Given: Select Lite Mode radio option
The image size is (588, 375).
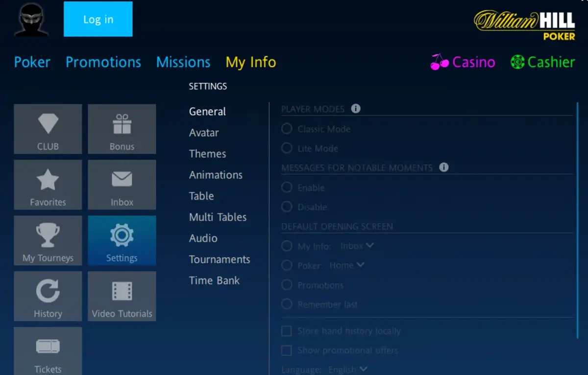Looking at the screenshot, I should coord(287,148).
